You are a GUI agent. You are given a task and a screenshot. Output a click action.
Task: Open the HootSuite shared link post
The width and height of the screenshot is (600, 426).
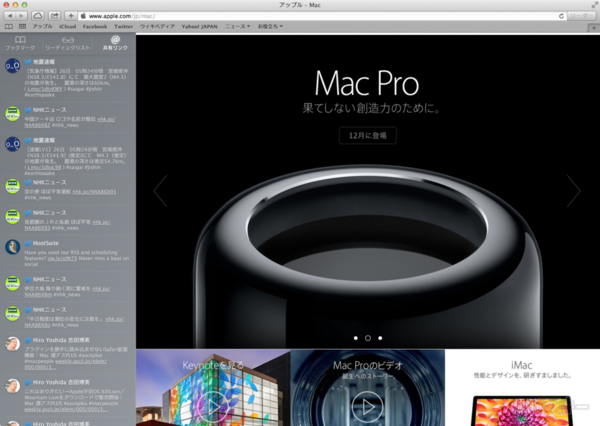pyautogui.click(x=68, y=255)
